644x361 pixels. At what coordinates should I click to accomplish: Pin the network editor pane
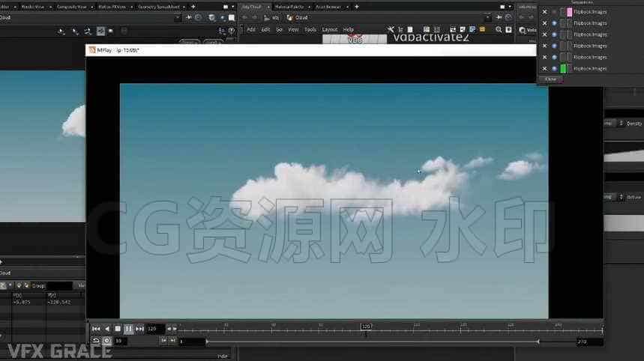(499, 18)
